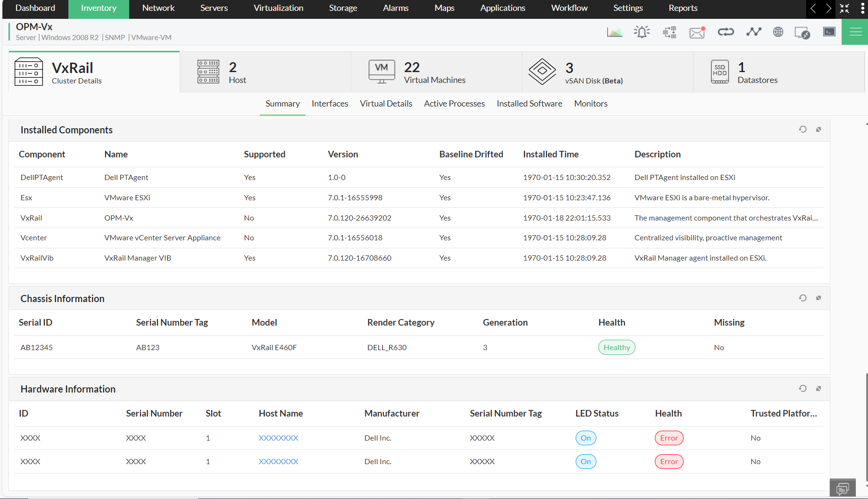The height and width of the screenshot is (499, 868).
Task: Click the forward navigation chevron
Action: coord(828,8)
